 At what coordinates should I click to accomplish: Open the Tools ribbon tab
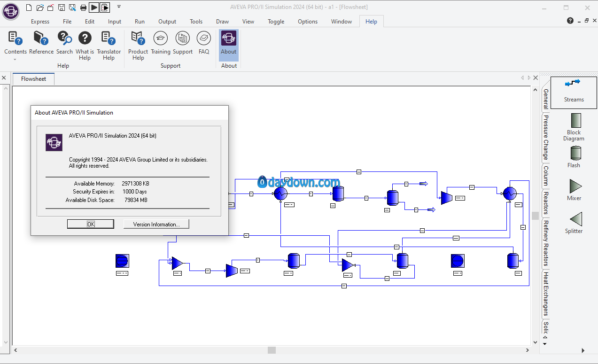[196, 21]
